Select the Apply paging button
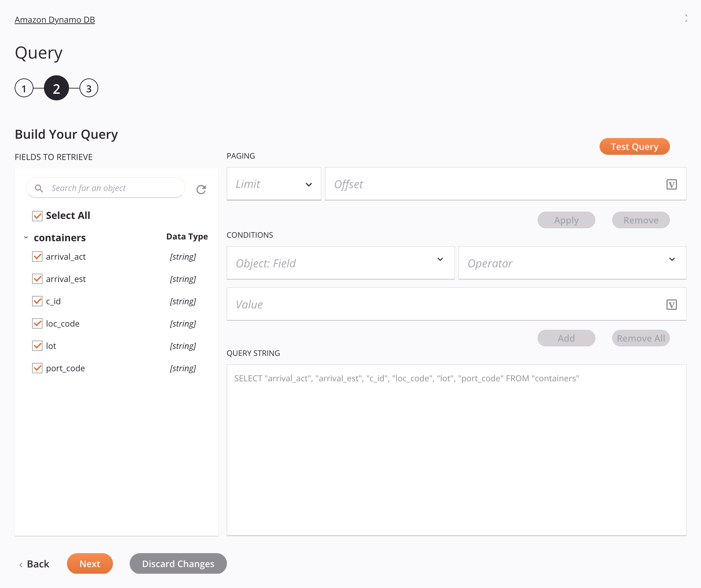This screenshot has width=701, height=588. (x=566, y=220)
